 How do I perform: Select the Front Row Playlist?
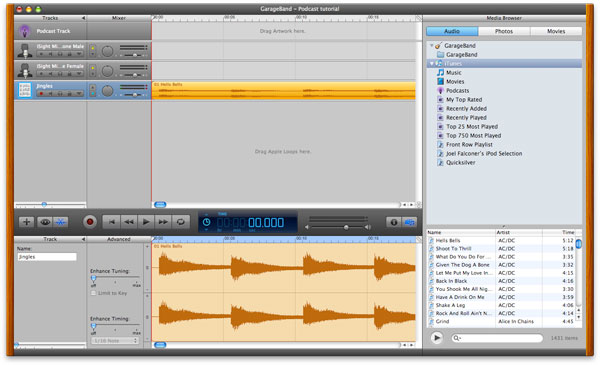[469, 145]
